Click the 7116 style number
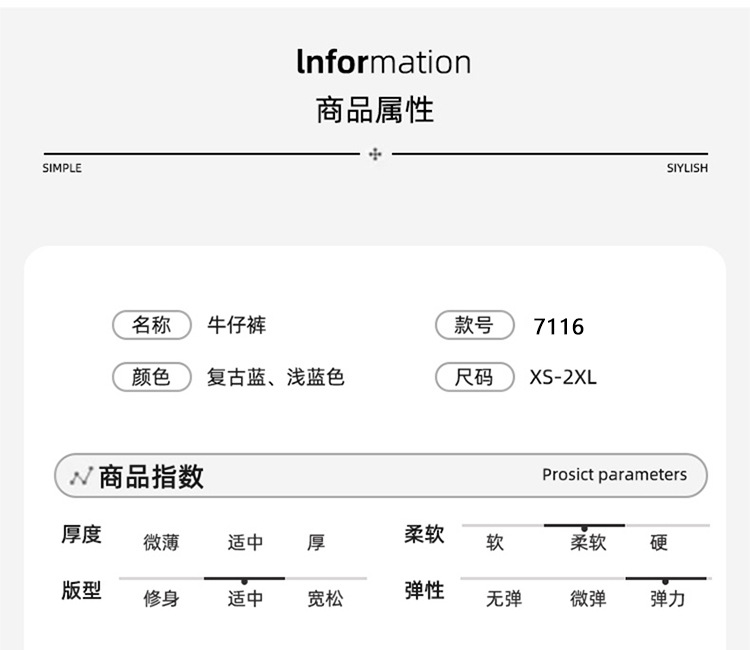 [559, 327]
